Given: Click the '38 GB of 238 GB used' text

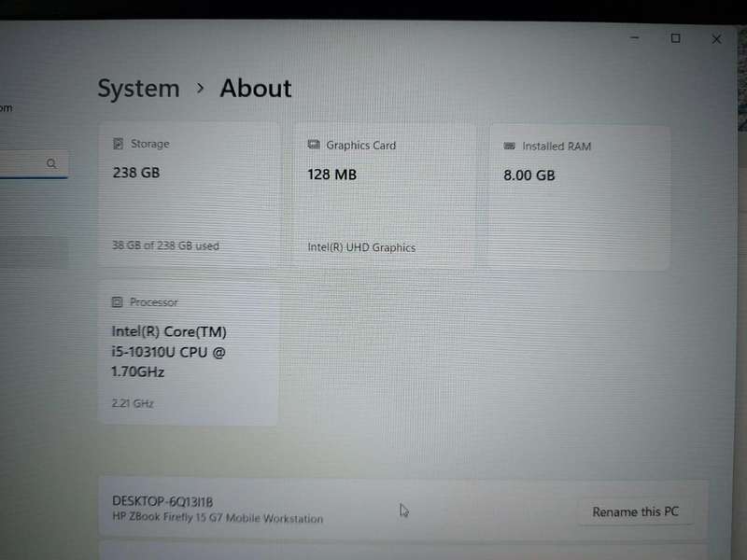Looking at the screenshot, I should pyautogui.click(x=165, y=245).
